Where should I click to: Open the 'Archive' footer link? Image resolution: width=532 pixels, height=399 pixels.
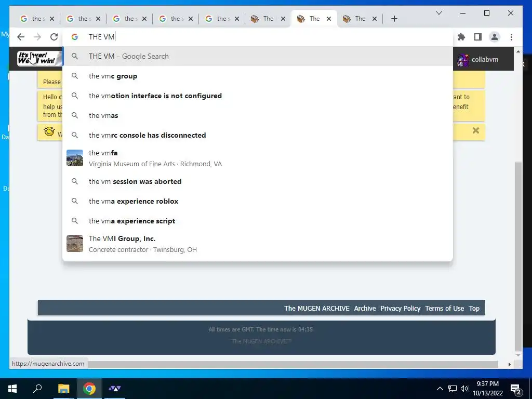click(x=365, y=309)
